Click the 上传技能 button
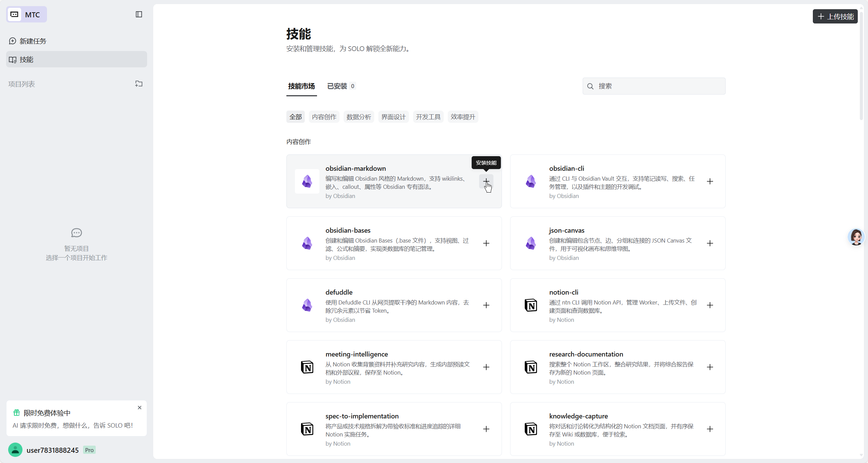This screenshot has width=868, height=463. pos(835,16)
